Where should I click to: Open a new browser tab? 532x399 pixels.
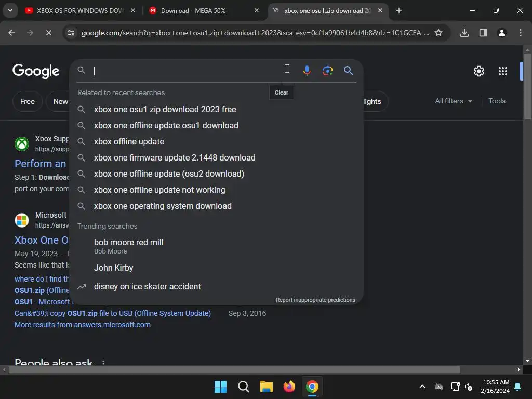pos(399,10)
